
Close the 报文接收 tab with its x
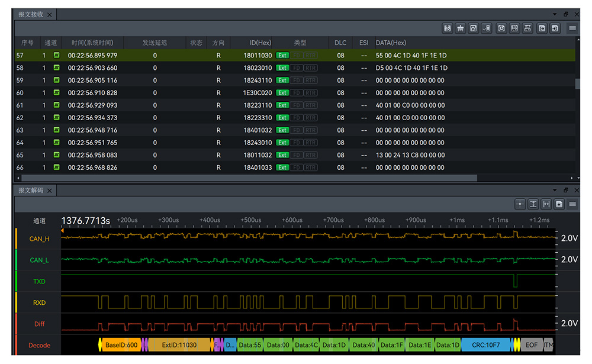[x=50, y=15]
